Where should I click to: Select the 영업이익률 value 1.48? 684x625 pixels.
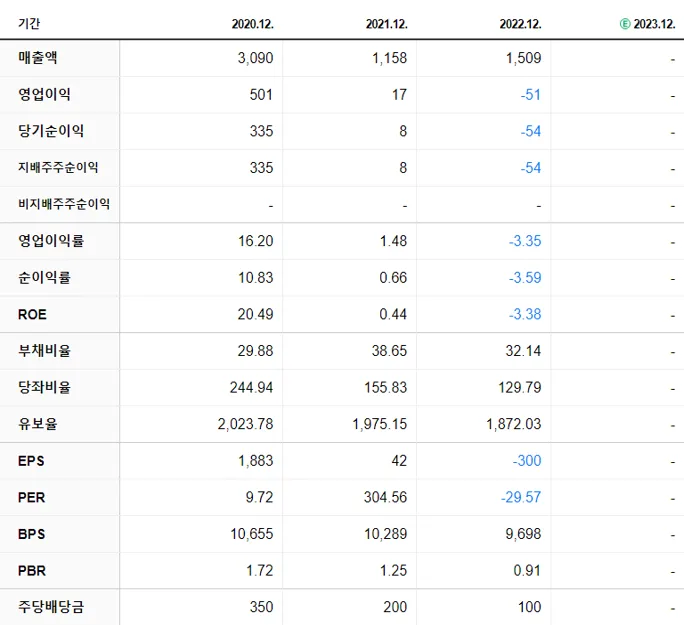coord(393,241)
